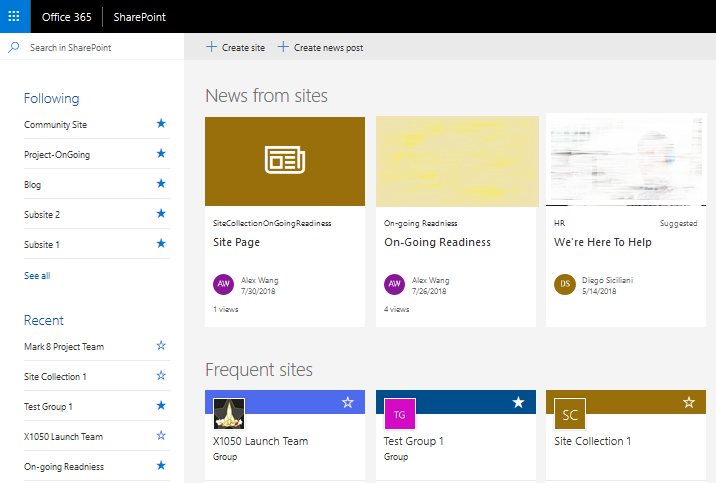
Task: Unfollow Community Site using its star
Action: click(x=161, y=124)
